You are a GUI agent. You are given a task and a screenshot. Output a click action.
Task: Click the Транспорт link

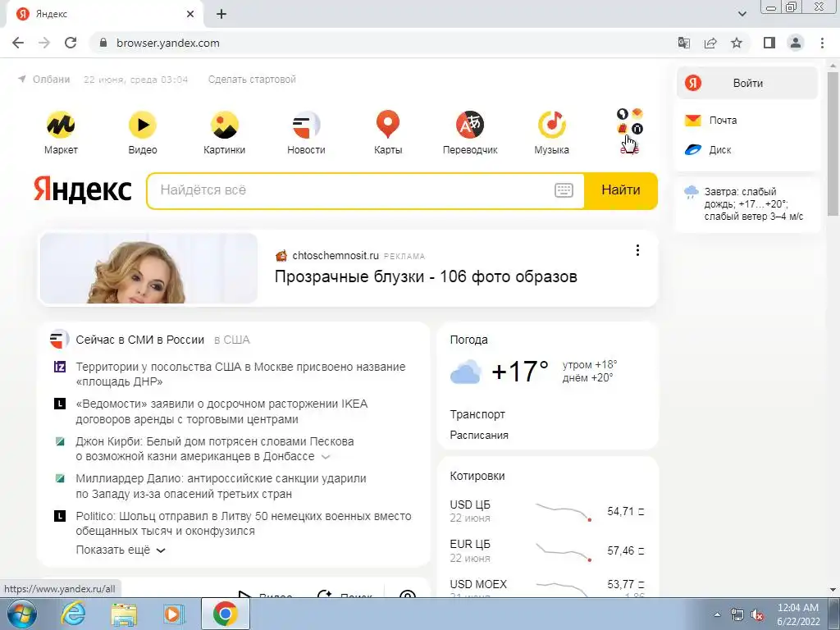pyautogui.click(x=477, y=414)
